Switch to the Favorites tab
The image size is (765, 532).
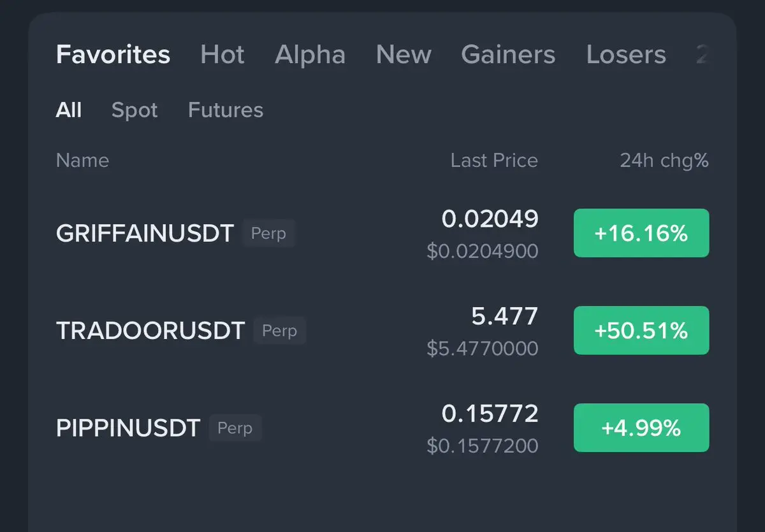click(113, 55)
